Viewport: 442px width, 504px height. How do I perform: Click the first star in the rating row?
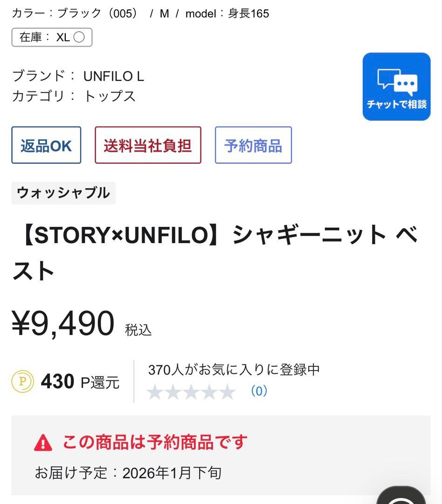click(x=156, y=391)
